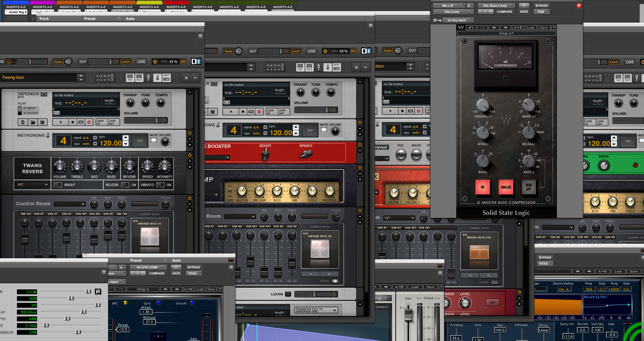The height and width of the screenshot is (341, 644).
Task: Click SAFE in SSL Comp header
Action: coord(524,12)
